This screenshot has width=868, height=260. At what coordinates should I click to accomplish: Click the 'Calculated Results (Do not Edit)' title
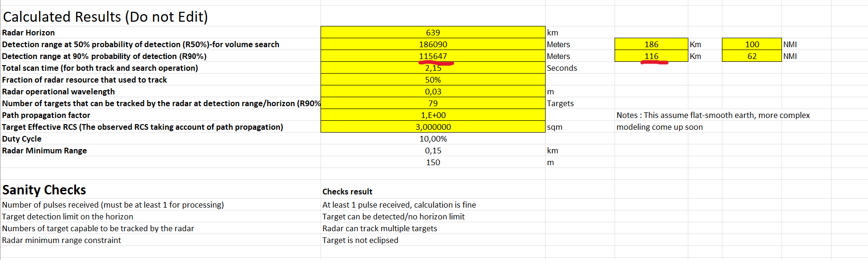click(105, 17)
